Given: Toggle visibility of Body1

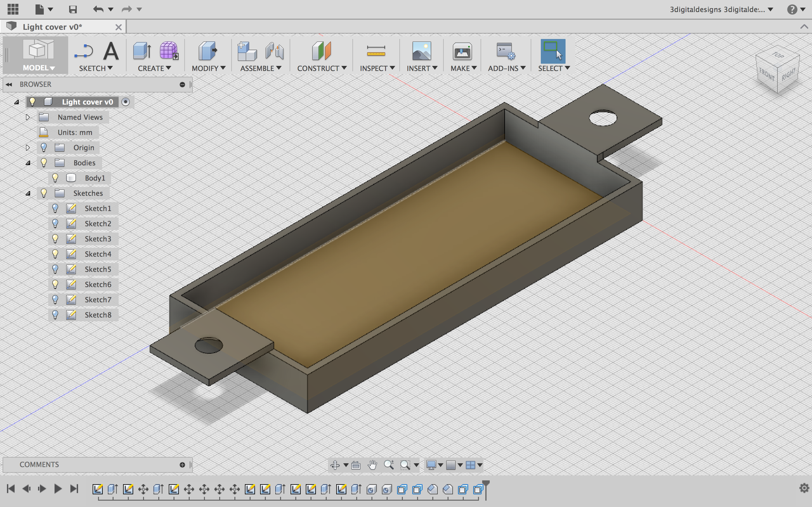Looking at the screenshot, I should pyautogui.click(x=55, y=178).
